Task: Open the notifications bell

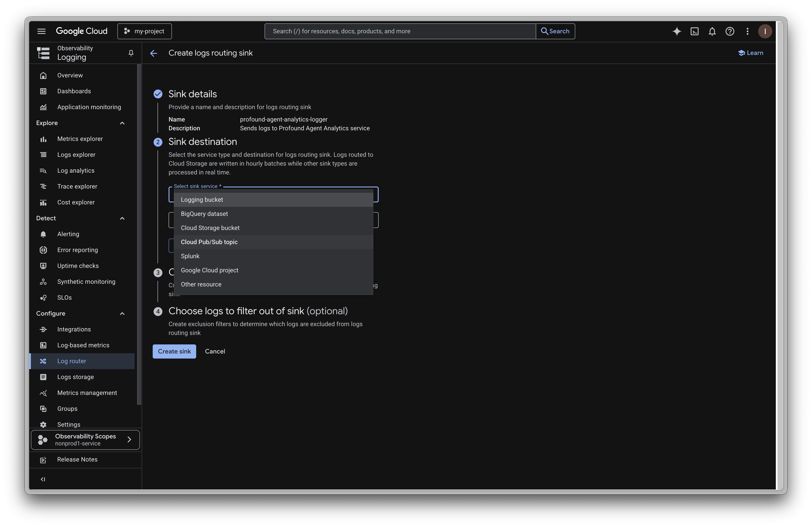Action: click(x=712, y=31)
